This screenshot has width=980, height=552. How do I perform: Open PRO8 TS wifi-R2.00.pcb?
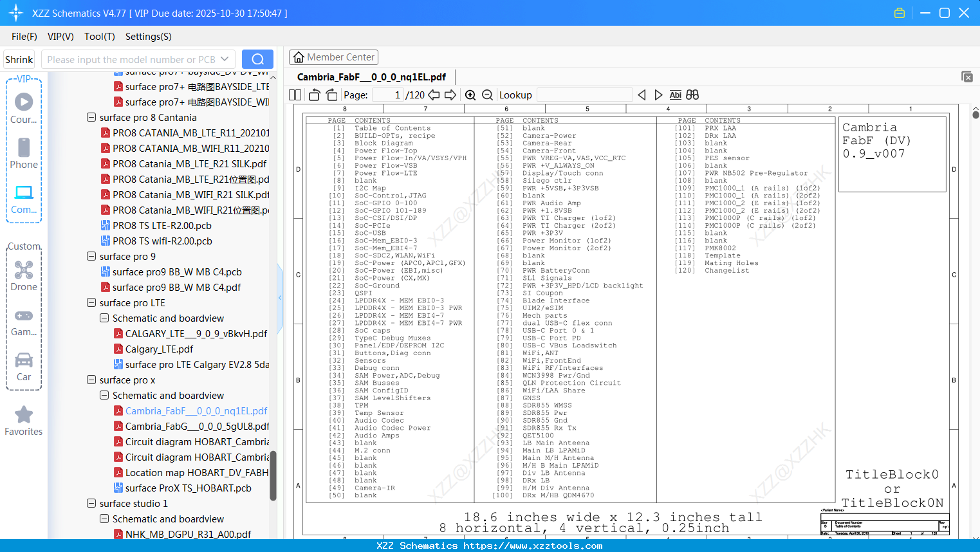pos(156,241)
